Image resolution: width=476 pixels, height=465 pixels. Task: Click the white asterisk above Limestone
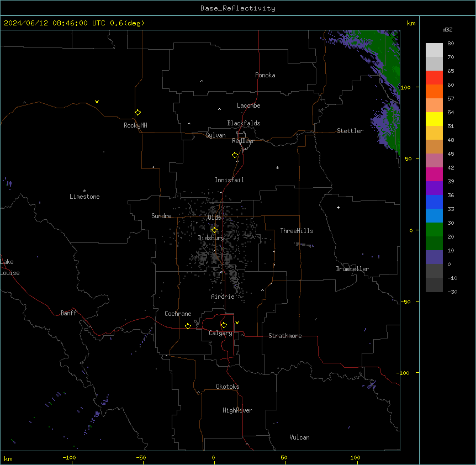tap(84, 191)
